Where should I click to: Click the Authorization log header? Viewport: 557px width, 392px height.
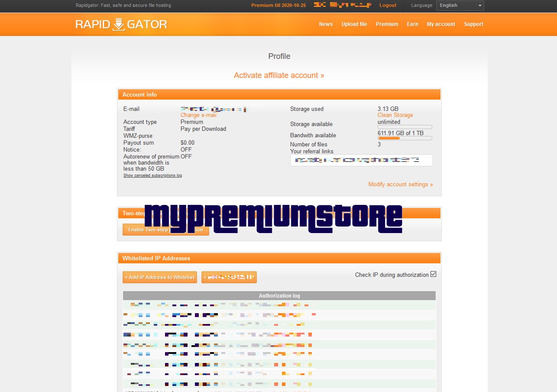tap(279, 296)
